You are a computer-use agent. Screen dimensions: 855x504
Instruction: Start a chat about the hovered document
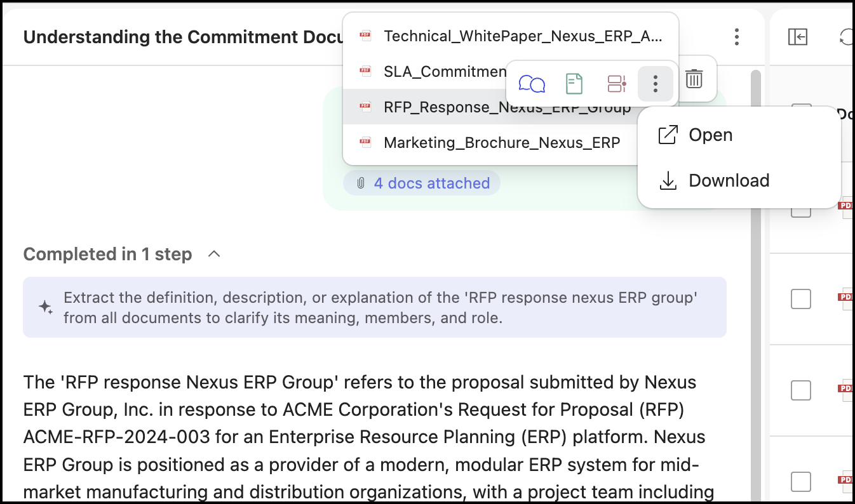click(532, 83)
